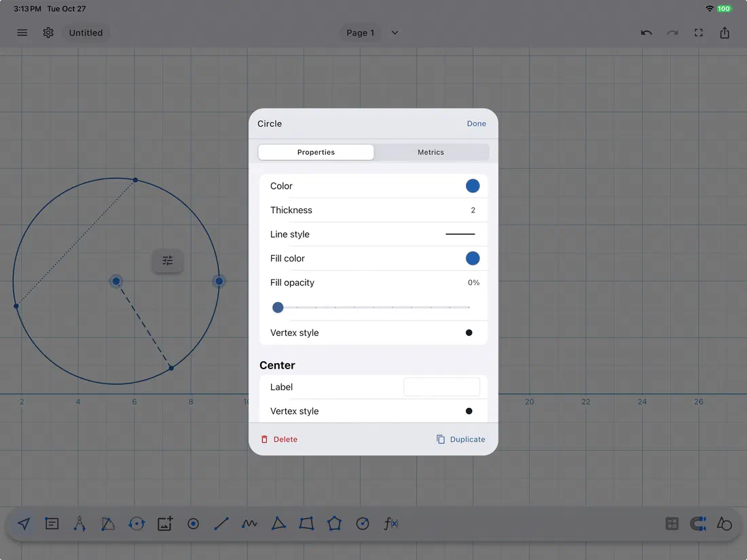747x560 pixels.
Task: Select the freehand curve tool
Action: pos(249,524)
